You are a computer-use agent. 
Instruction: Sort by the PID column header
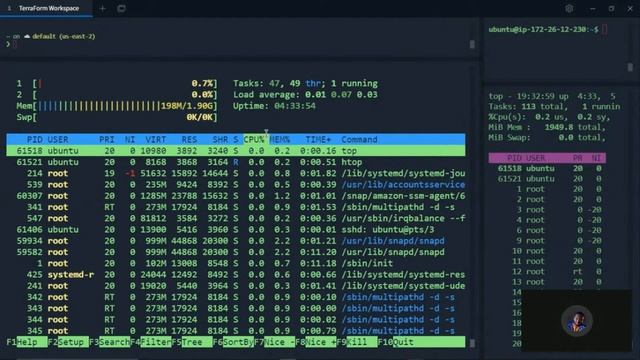click(x=34, y=140)
